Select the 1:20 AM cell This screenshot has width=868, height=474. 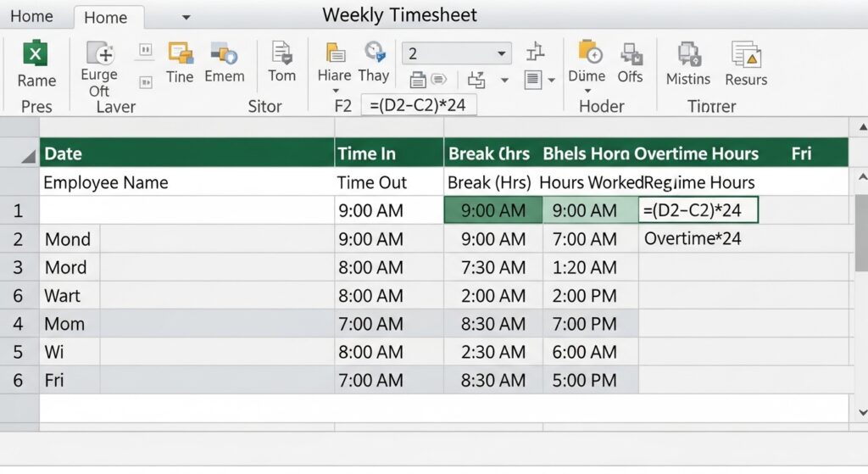click(x=591, y=267)
